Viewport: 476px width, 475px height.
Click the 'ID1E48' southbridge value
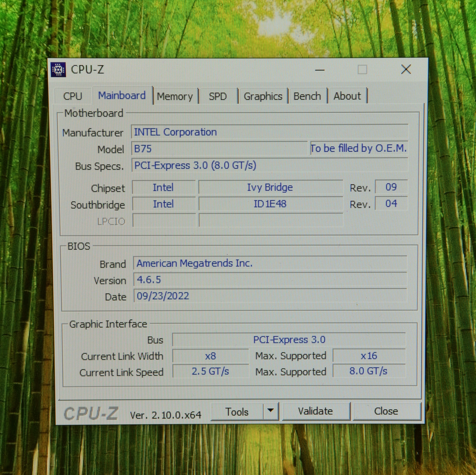(x=270, y=204)
